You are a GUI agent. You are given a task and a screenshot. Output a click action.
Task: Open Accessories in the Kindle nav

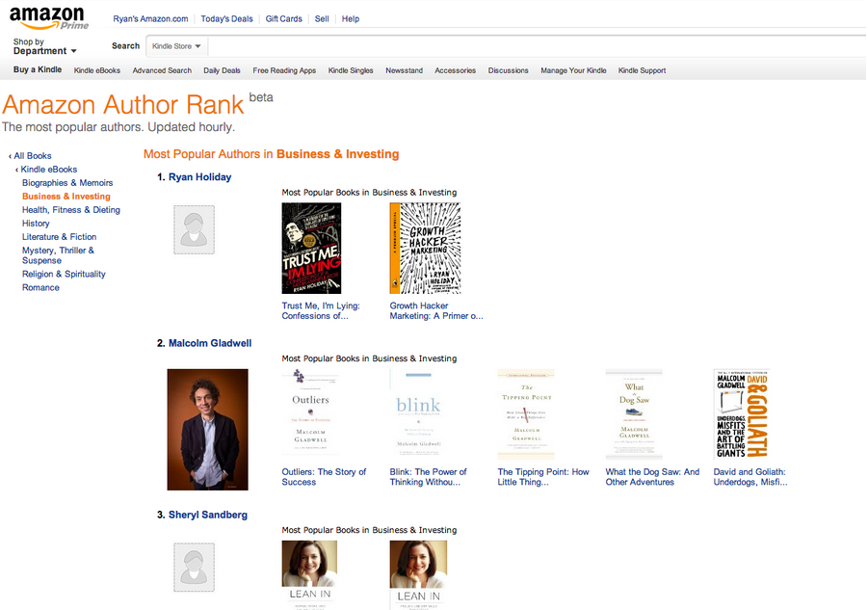tap(456, 70)
